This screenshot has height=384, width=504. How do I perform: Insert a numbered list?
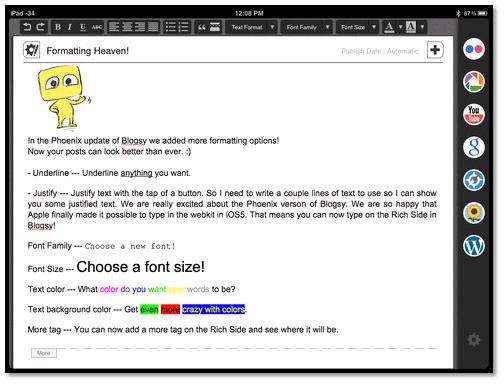[184, 27]
